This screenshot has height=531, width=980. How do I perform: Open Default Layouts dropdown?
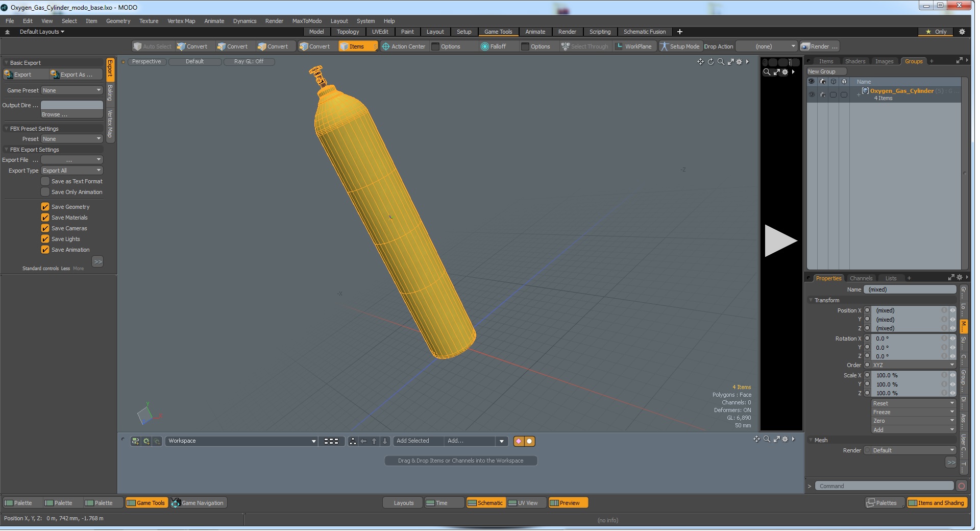(x=42, y=32)
